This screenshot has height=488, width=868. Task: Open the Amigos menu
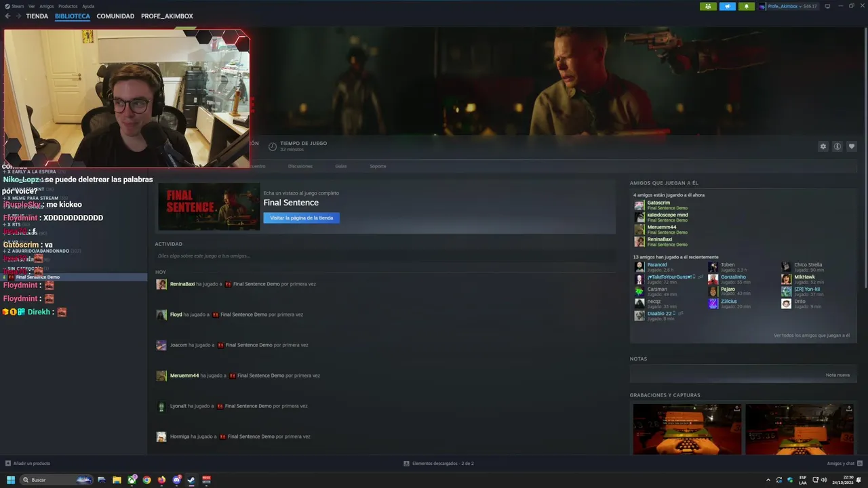tap(47, 6)
